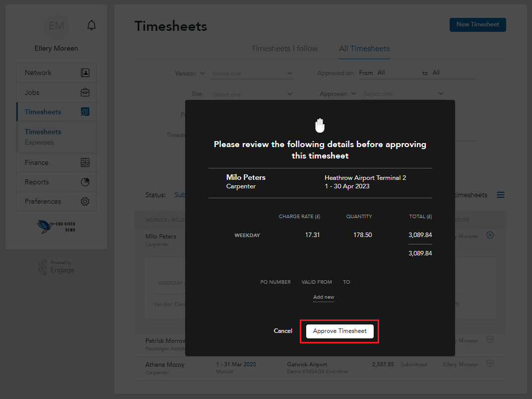Screen dimensions: 532x399
Task: Select the 'All Timesheets' tab
Action: pos(364,48)
